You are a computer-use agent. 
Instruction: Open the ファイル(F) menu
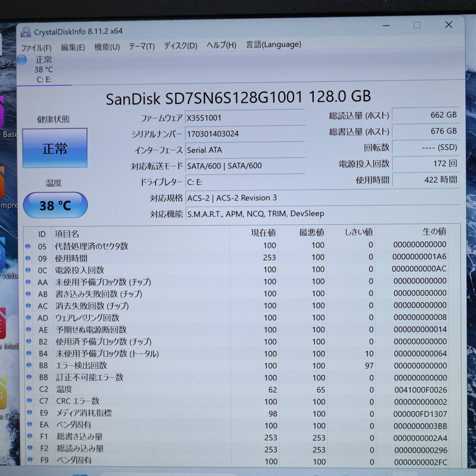pos(36,48)
